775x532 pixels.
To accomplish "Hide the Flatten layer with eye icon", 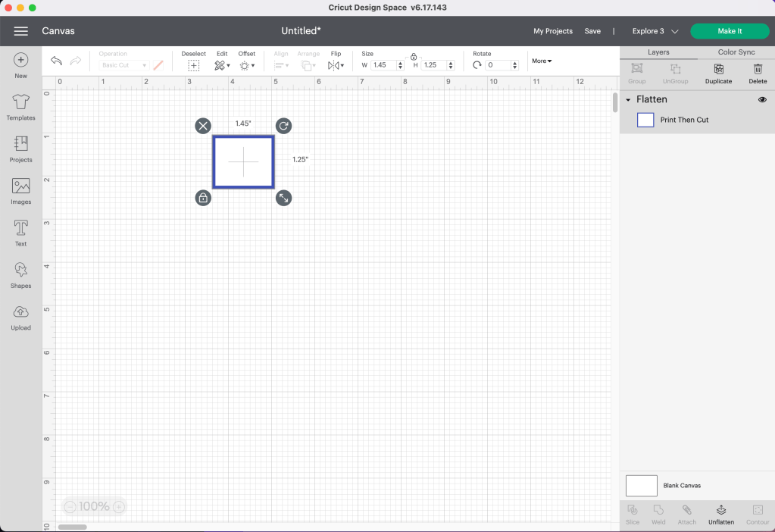I will (x=762, y=100).
